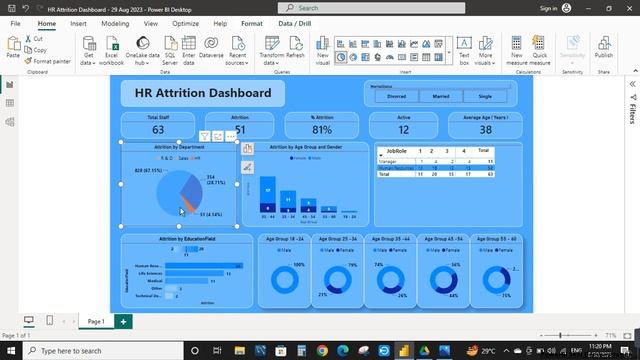Viewport: 640px width, 360px height.
Task: Click the undo arrow in title bar
Action: point(26,8)
